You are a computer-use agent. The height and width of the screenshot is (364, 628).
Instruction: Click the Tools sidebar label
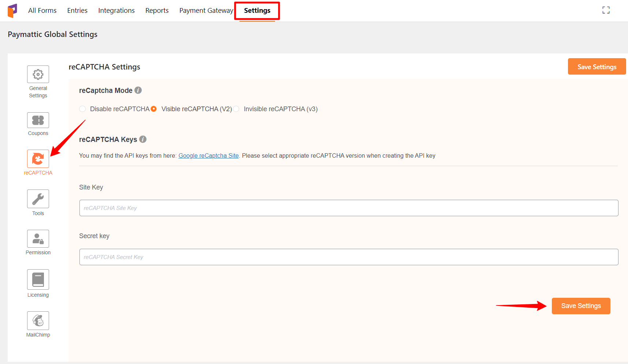pos(38,213)
